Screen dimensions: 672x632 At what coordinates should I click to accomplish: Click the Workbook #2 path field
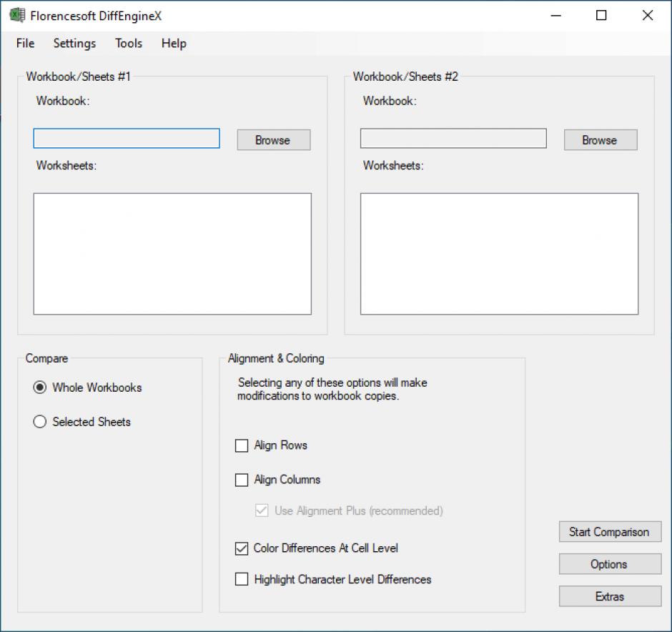(x=453, y=139)
